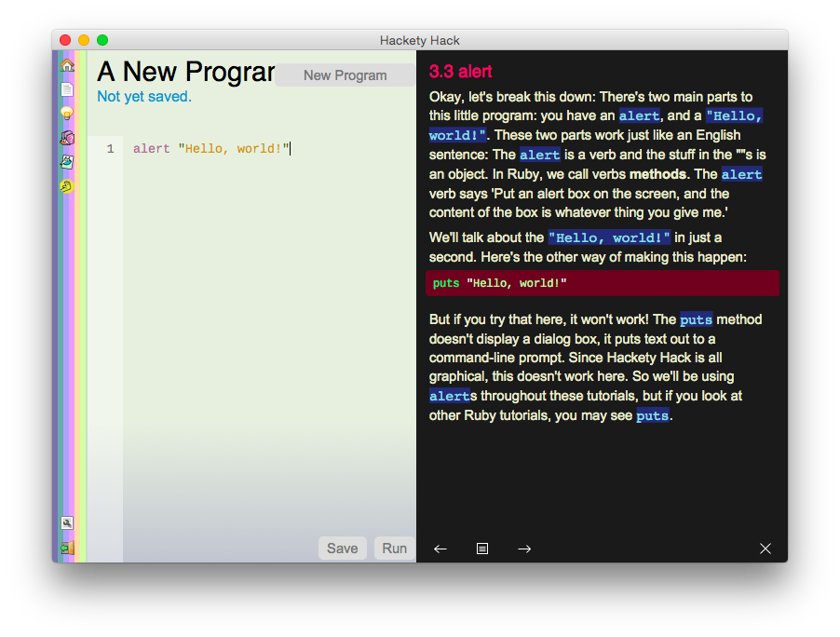Click line number 1 in gutter

point(111,148)
